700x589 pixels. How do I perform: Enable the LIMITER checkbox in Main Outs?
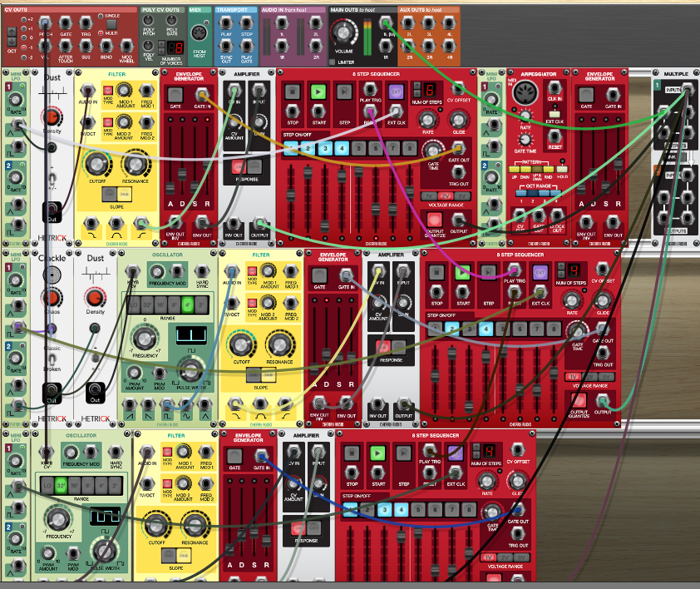click(332, 62)
